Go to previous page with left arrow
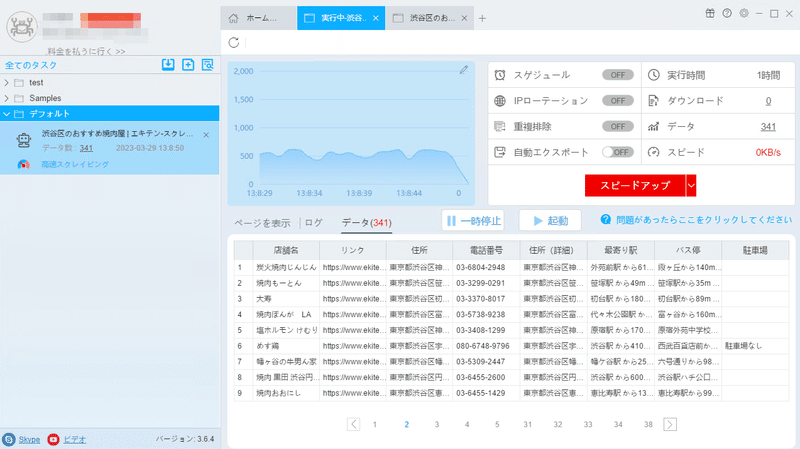800x449 pixels. (353, 424)
